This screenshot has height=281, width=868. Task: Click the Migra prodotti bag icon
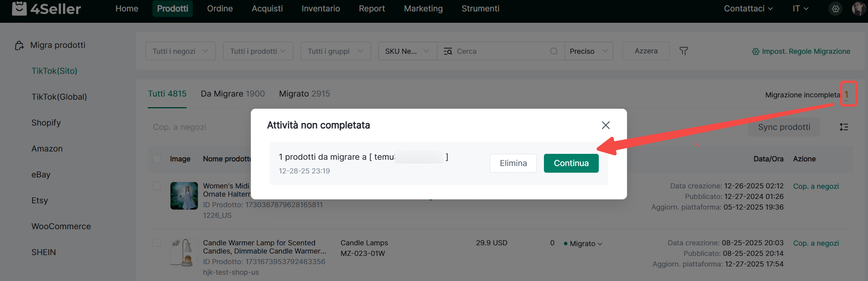pyautogui.click(x=19, y=46)
